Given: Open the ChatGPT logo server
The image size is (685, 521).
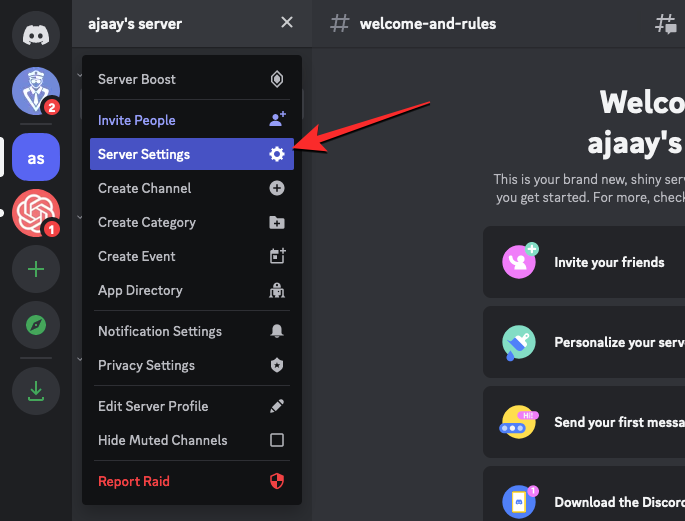Looking at the screenshot, I should pyautogui.click(x=36, y=213).
